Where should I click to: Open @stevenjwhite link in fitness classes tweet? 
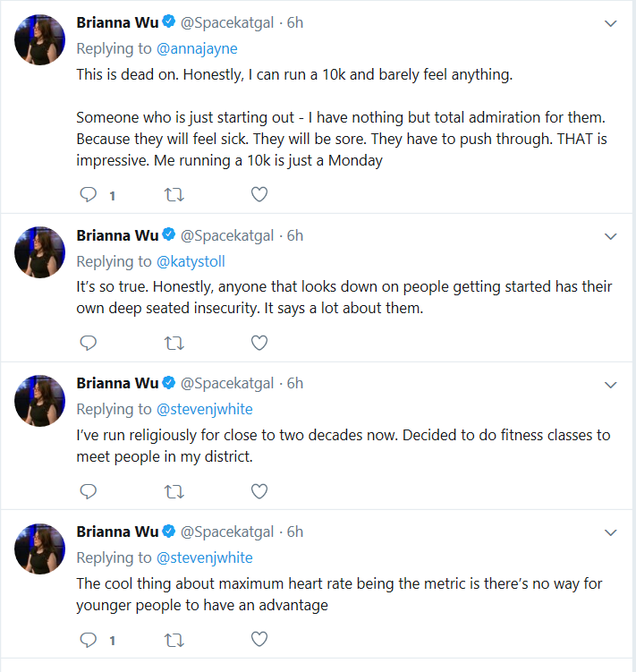205,409
